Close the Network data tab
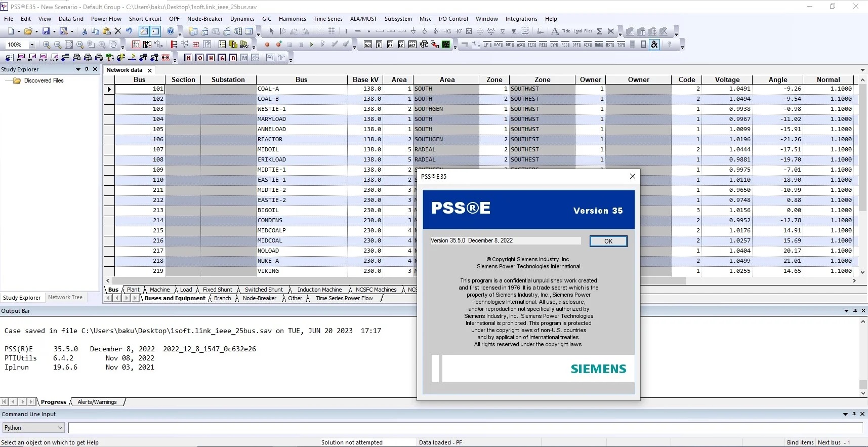The width and height of the screenshot is (868, 447). pyautogui.click(x=150, y=70)
